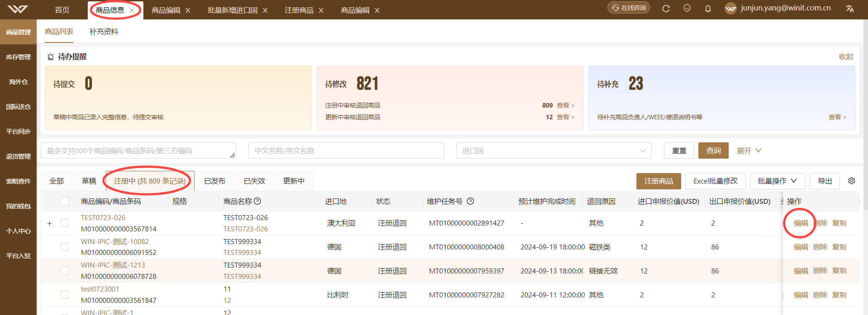
Task: Select the 注册中 status tab
Action: click(150, 181)
